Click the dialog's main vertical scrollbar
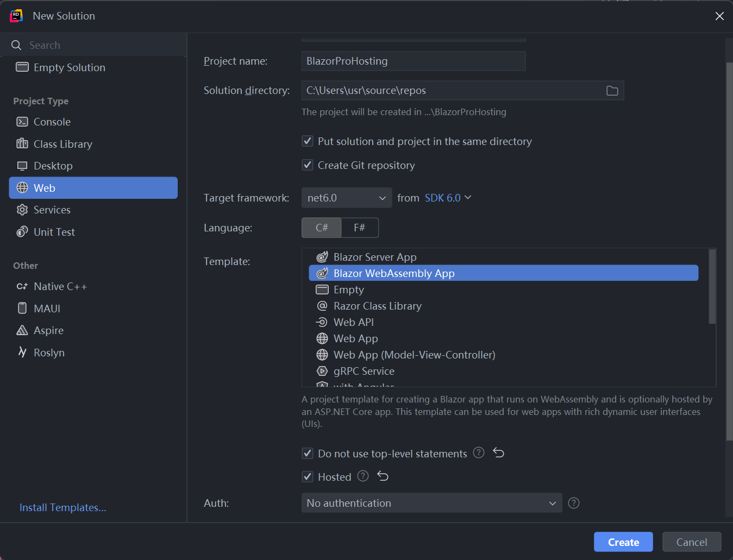The height and width of the screenshot is (560, 733). coord(729,251)
